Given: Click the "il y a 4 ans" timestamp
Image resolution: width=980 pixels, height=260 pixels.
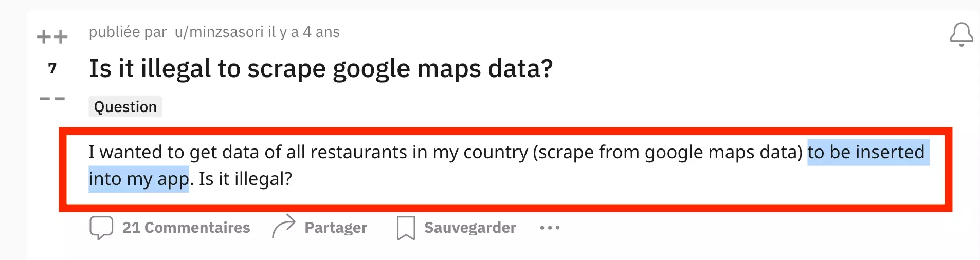Looking at the screenshot, I should pyautogui.click(x=304, y=32).
